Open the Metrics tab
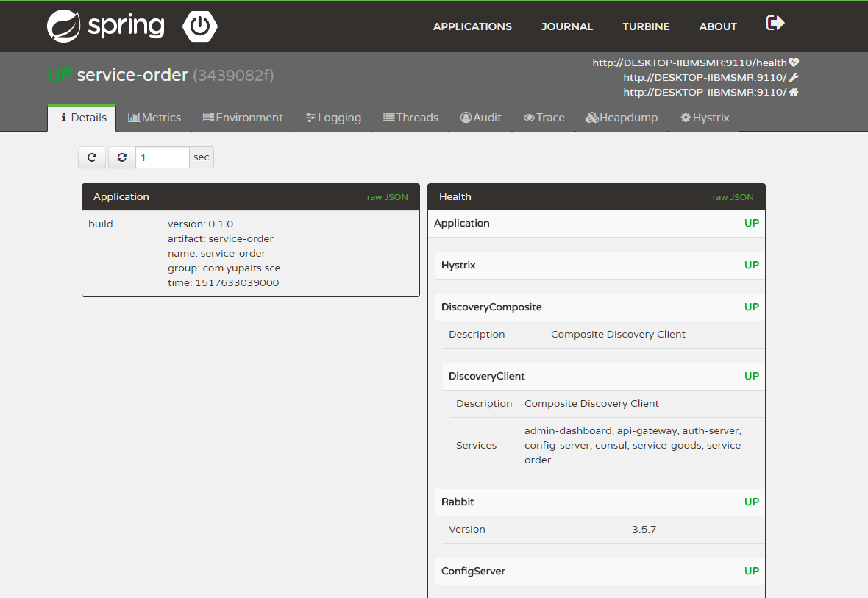The image size is (868, 598). (x=154, y=118)
